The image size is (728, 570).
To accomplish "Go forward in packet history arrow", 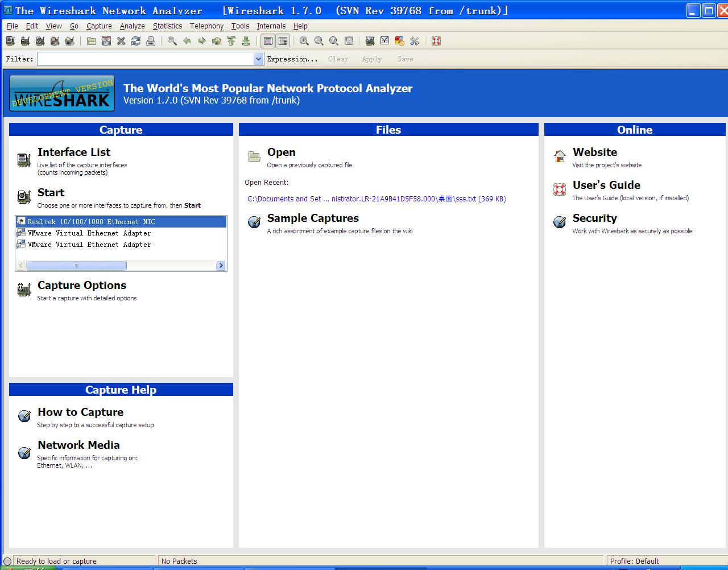I will point(201,41).
